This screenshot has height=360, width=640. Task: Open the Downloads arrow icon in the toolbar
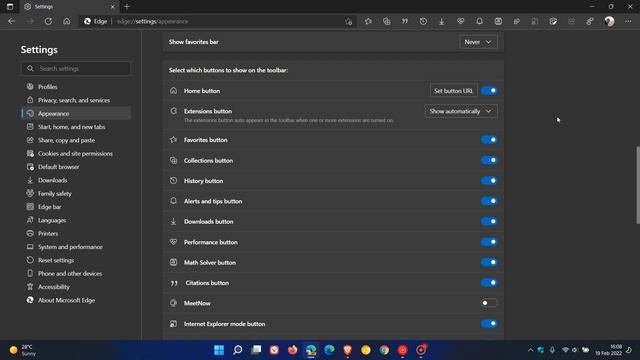442,21
